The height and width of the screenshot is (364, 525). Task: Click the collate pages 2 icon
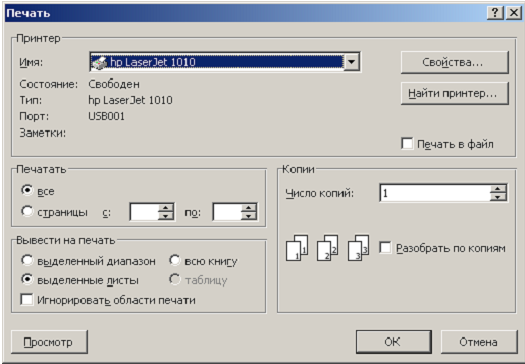pyautogui.click(x=327, y=248)
